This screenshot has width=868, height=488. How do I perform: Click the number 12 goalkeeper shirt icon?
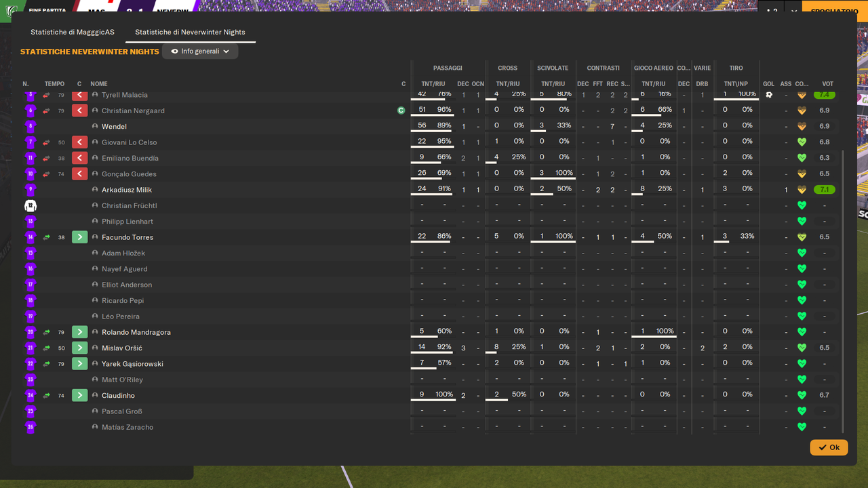click(x=31, y=205)
